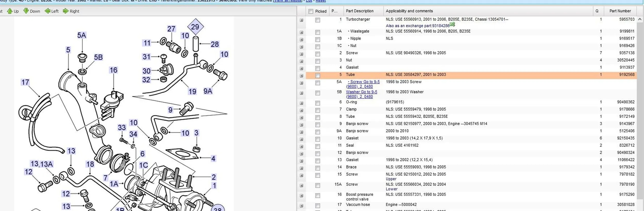Image resolution: width=644 pixels, height=211 pixels.
Task: Select the Brace part description text
Action: pyautogui.click(x=351, y=167)
